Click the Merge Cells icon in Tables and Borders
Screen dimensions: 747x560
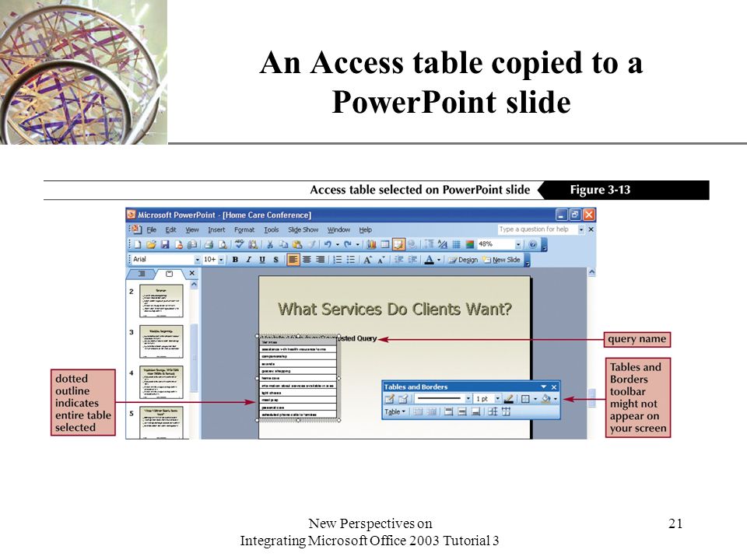pyautogui.click(x=418, y=411)
